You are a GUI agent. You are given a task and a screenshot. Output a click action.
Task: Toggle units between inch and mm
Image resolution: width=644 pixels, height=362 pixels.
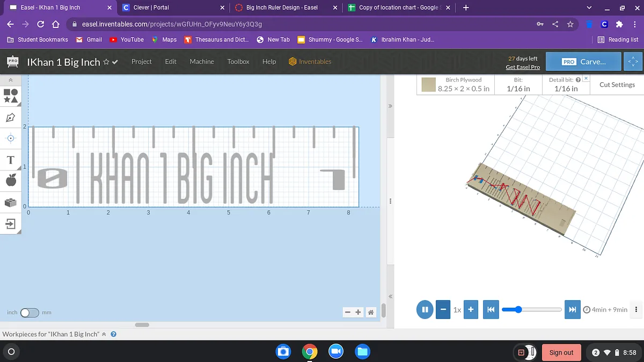(x=30, y=312)
